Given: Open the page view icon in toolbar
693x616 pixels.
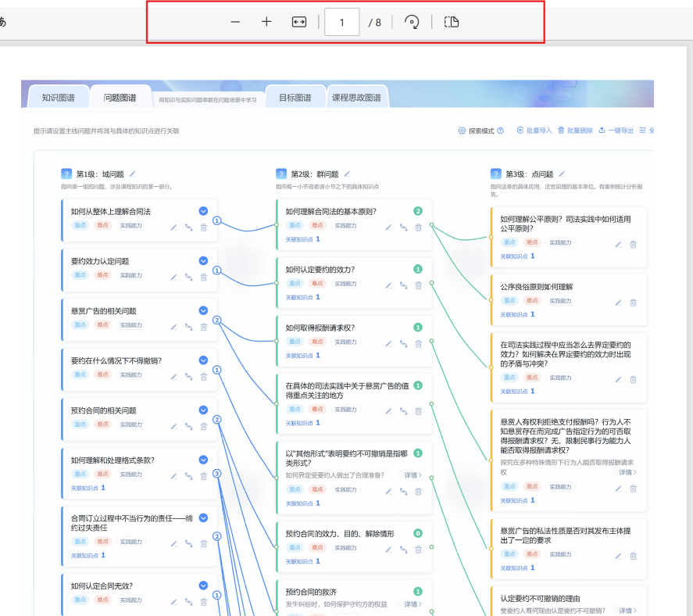Looking at the screenshot, I should tap(452, 22).
